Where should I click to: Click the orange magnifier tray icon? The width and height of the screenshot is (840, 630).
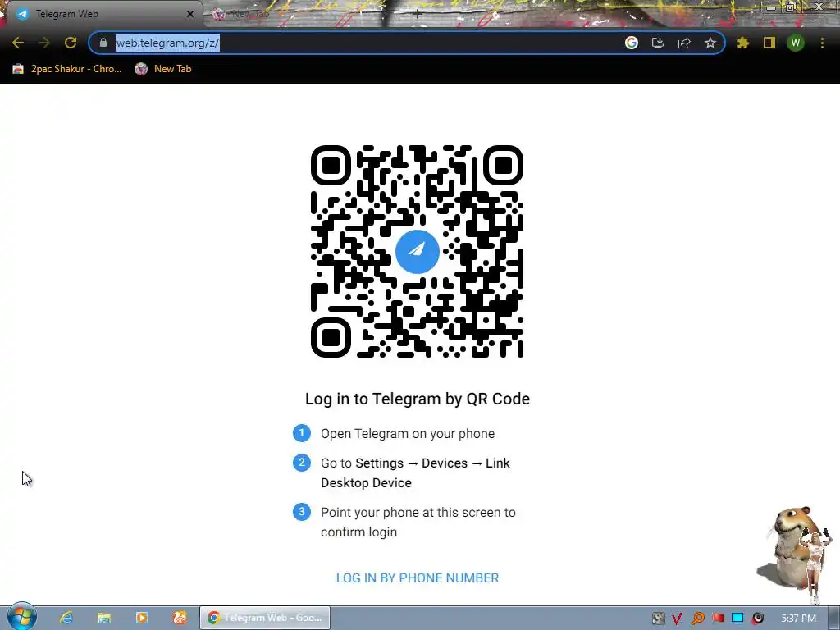coord(697,619)
